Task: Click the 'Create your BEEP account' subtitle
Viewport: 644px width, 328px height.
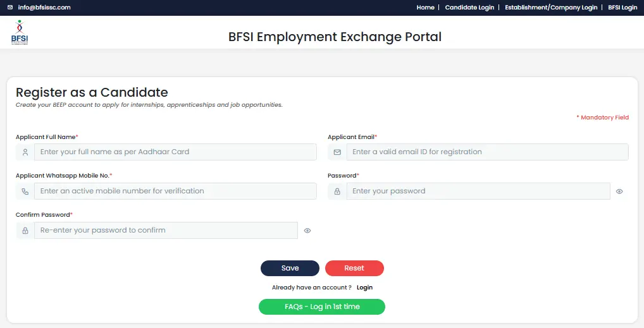Action: pyautogui.click(x=149, y=105)
